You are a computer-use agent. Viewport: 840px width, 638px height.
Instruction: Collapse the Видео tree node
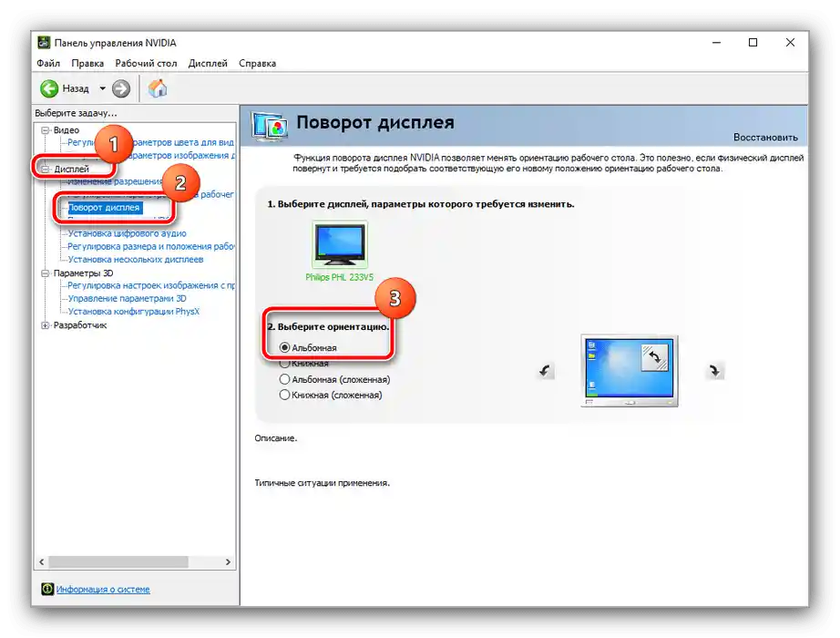46,130
